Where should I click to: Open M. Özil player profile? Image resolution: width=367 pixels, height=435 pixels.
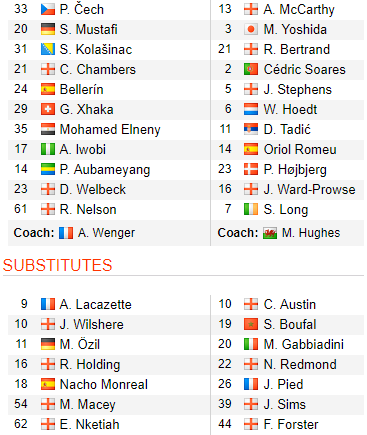click(x=80, y=344)
